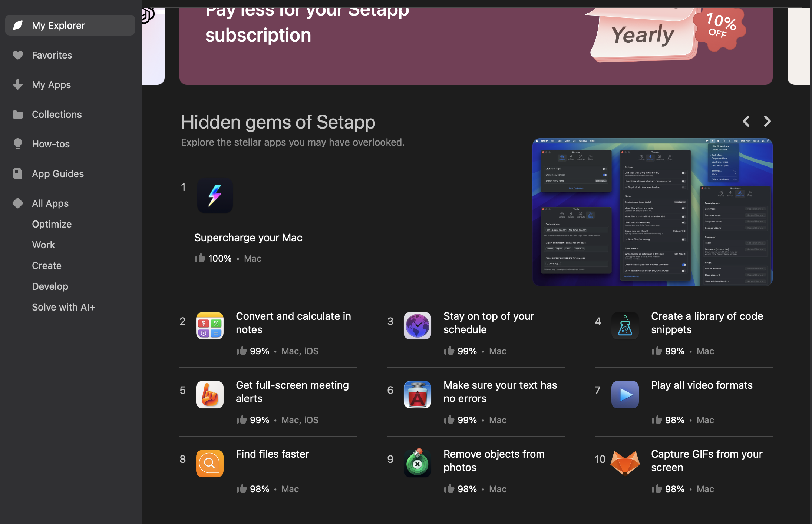Go to previous Hidden gems page
The width and height of the screenshot is (812, 524).
746,121
